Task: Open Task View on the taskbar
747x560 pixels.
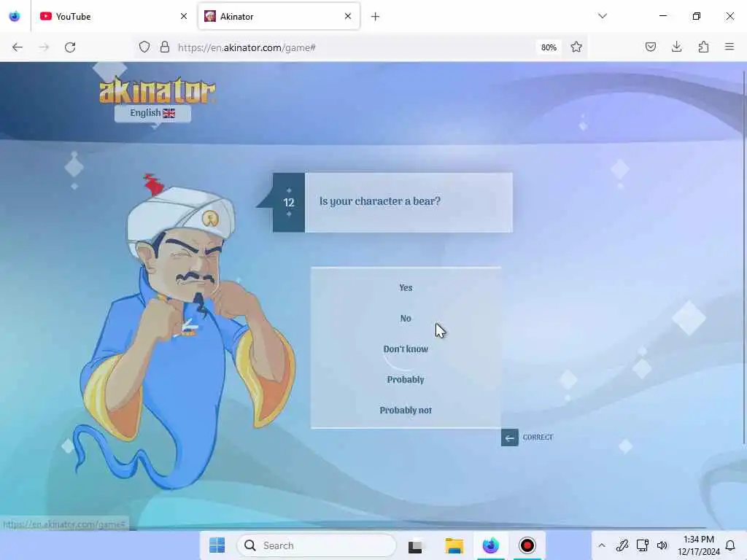Action: pyautogui.click(x=415, y=545)
